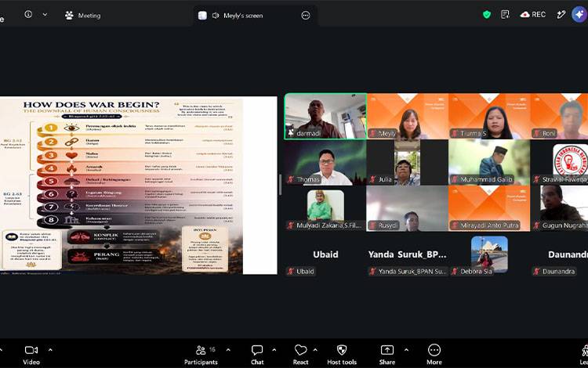Image resolution: width=588 pixels, height=368 pixels.
Task: Select Meyly's video tile
Action: coord(408,117)
